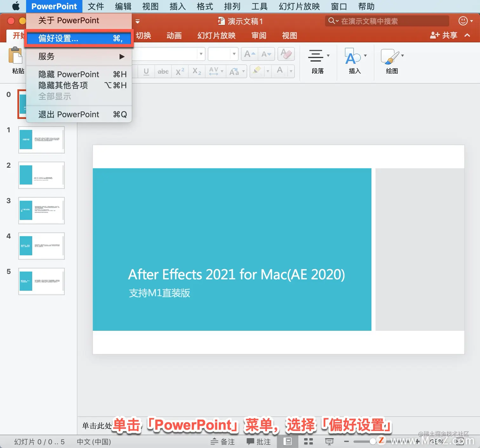This screenshot has width=480, height=448.
Task: Choose About PowerPoint (关于 PowerPoint)
Action: tap(79, 21)
